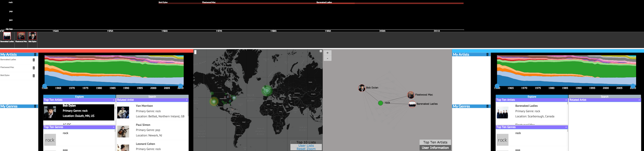Collapse left Top Ten Genres section

click(x=114, y=127)
